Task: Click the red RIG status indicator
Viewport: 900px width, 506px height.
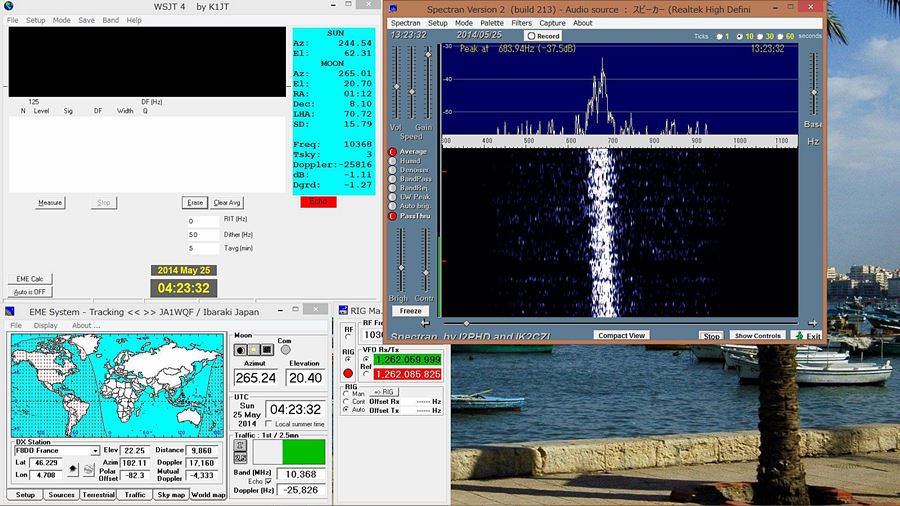Action: click(x=348, y=373)
